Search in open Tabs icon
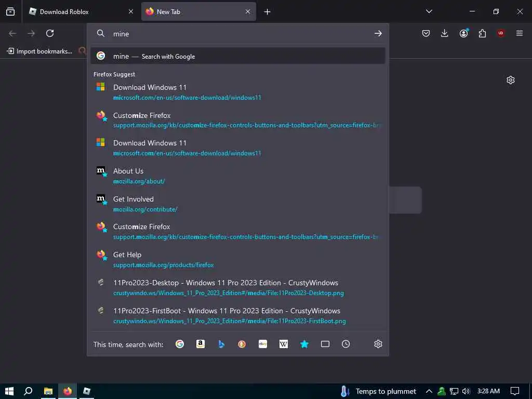This screenshot has width=532, height=399. pos(325,344)
